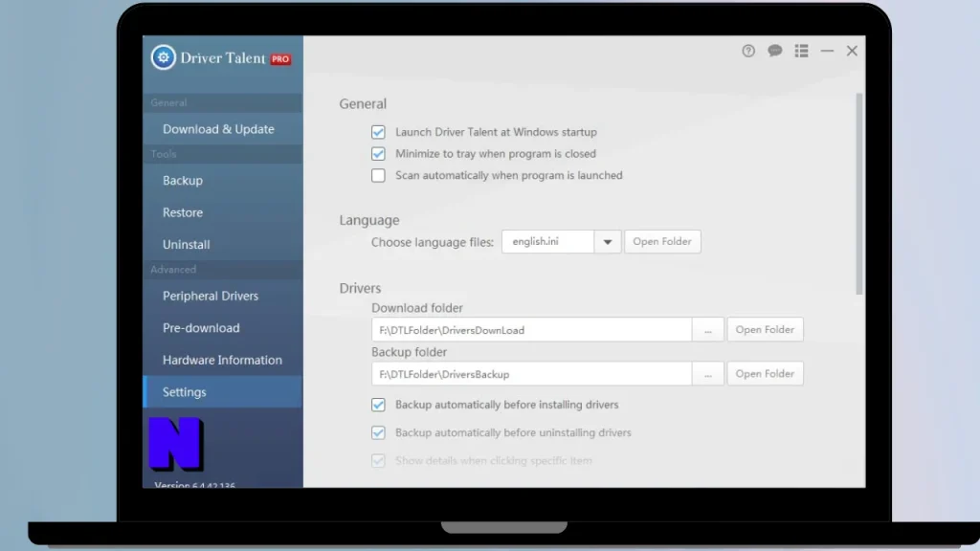Open the Uninstall tool
Image resolution: width=980 pixels, height=551 pixels.
point(222,244)
